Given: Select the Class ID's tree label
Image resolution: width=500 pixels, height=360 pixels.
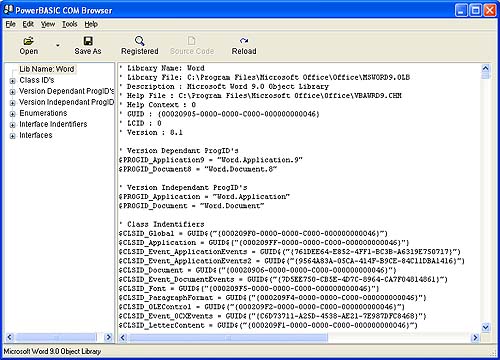Looking at the screenshot, I should pos(37,80).
